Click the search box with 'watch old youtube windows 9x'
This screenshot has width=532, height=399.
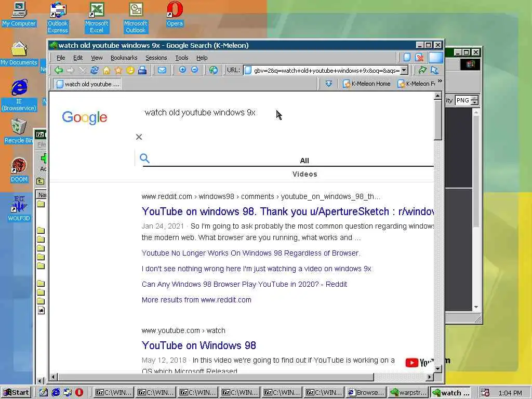click(x=200, y=113)
